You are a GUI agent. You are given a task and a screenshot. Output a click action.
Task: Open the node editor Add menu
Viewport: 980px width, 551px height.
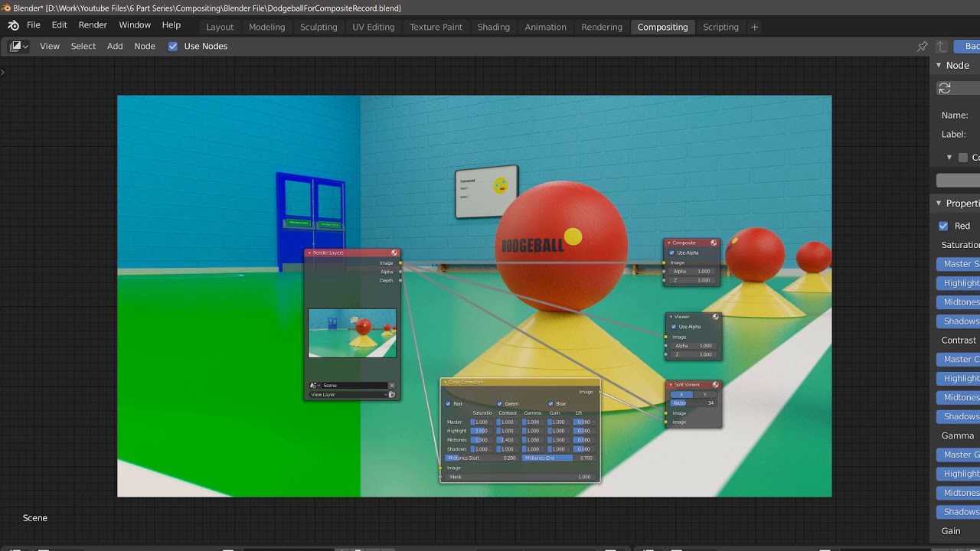(x=115, y=46)
